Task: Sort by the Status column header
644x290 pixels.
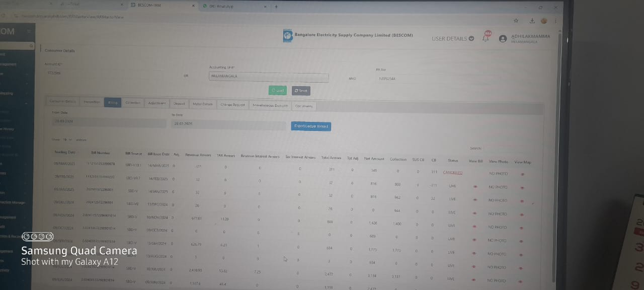Action: pos(453,161)
